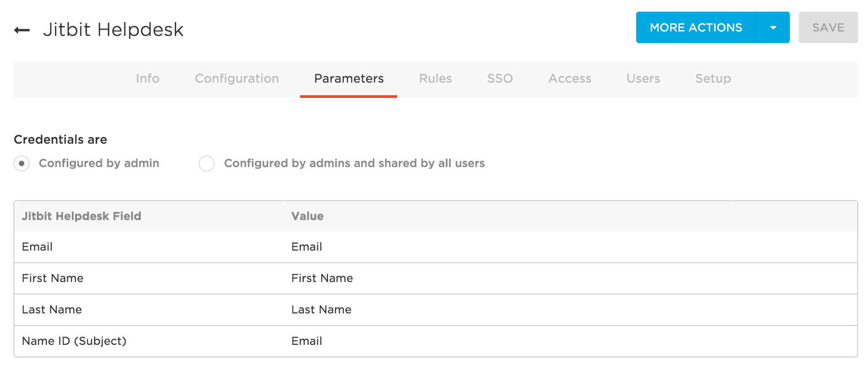
Task: Open the Users tab
Action: [642, 79]
